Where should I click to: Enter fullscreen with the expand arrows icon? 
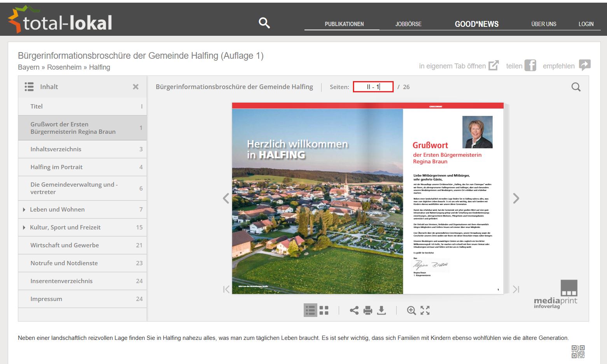(x=425, y=310)
